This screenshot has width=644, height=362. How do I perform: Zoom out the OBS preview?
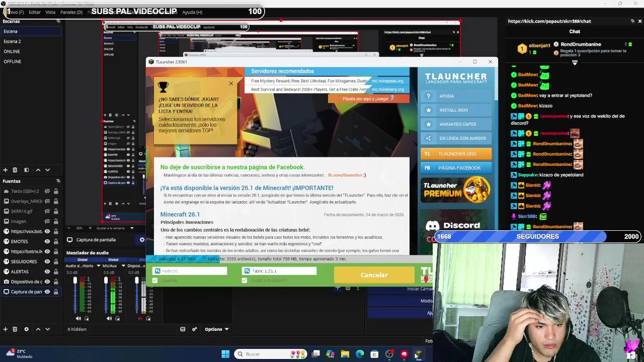pos(70,228)
